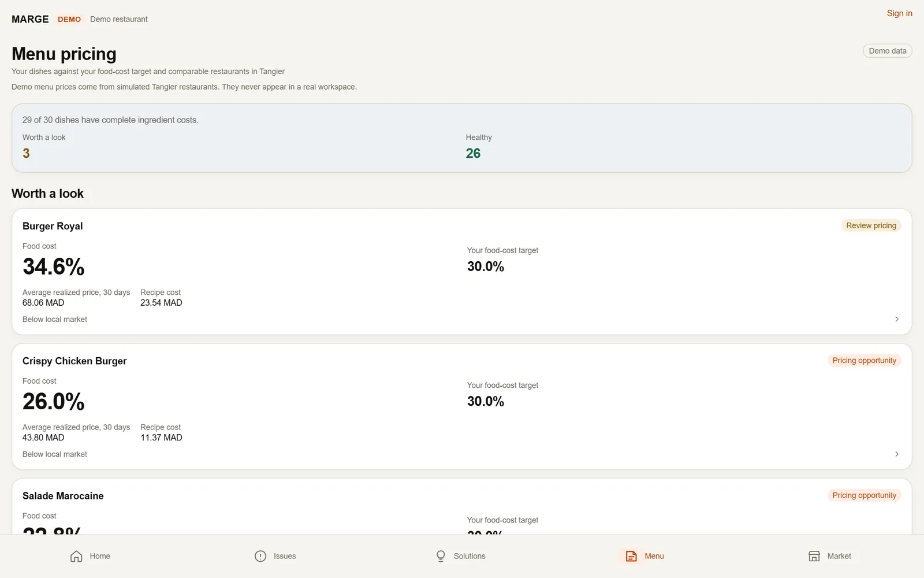Click Crispy Chicken Burger's 30.0% food-cost target
Screen dimensions: 924x578
pyautogui.click(x=486, y=402)
